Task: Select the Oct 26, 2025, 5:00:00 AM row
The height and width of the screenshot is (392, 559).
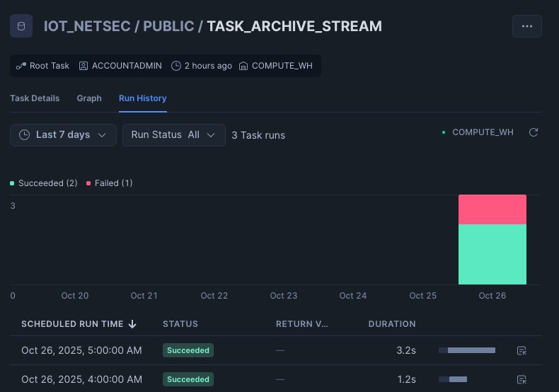Action: pos(275,350)
